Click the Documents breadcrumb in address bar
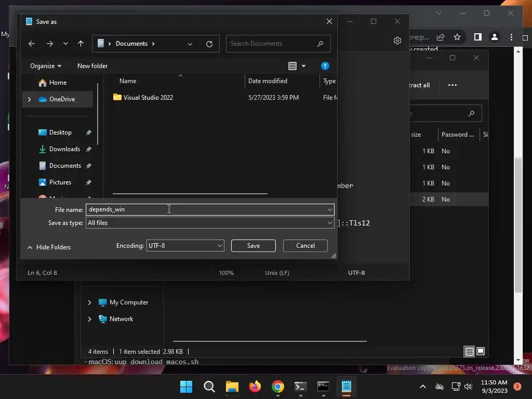The image size is (532, 399). pos(131,44)
